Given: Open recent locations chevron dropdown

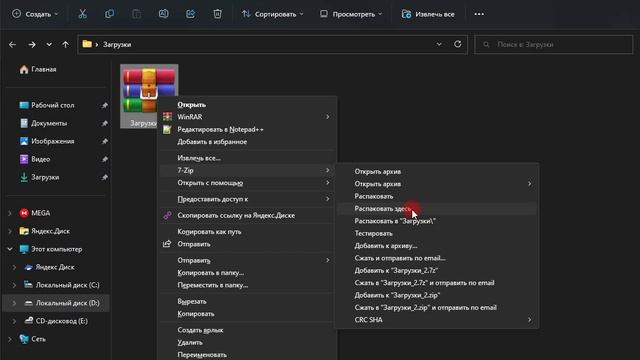Looking at the screenshot, I should (49, 44).
